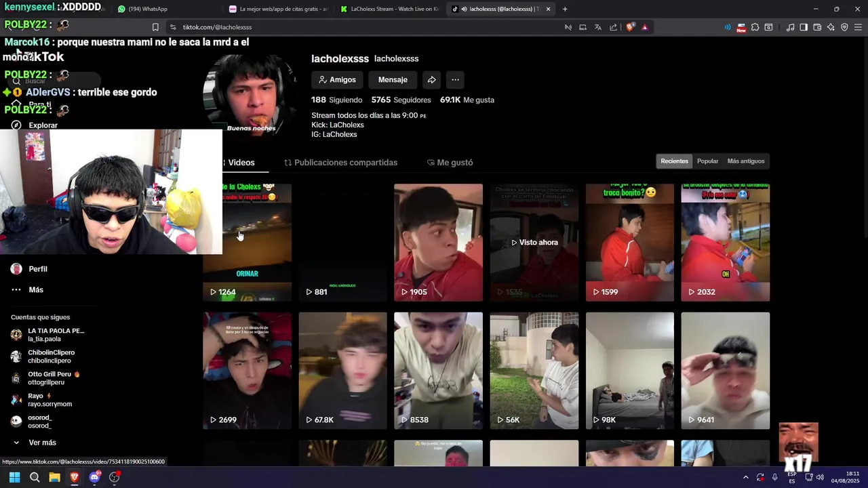Click the Amigos button
868x488 pixels.
coord(337,80)
